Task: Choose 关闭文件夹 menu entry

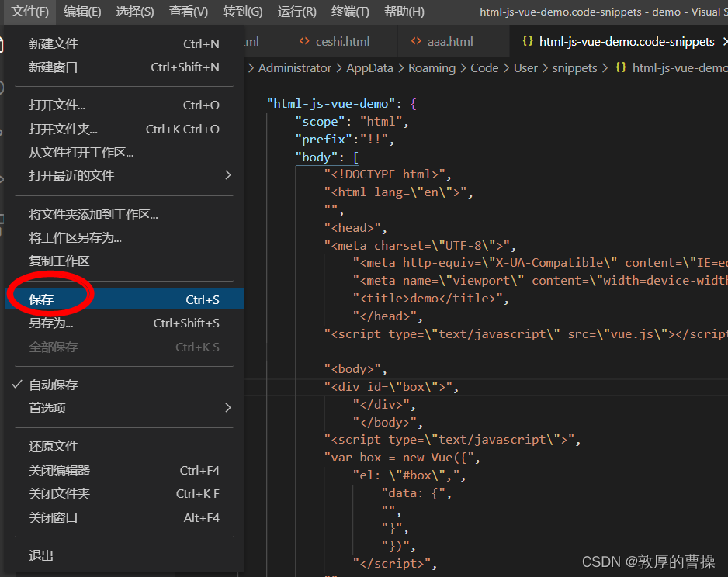Action: coord(124,493)
